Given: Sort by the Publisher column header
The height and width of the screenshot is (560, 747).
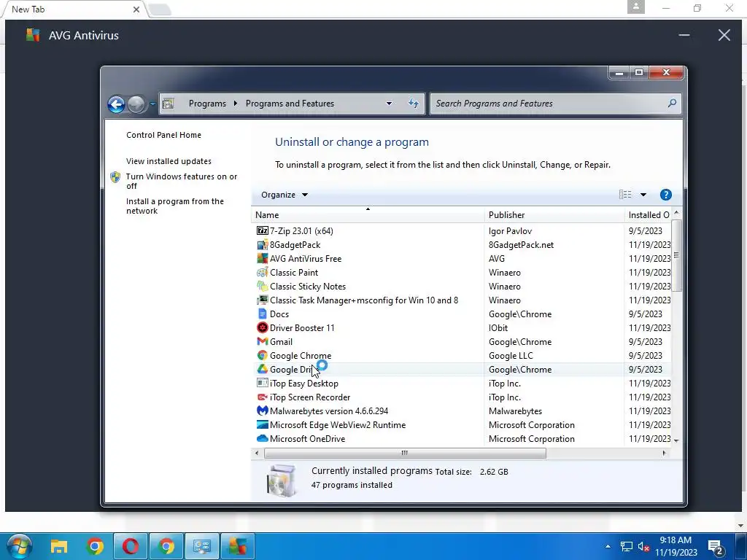Looking at the screenshot, I should 554,215.
